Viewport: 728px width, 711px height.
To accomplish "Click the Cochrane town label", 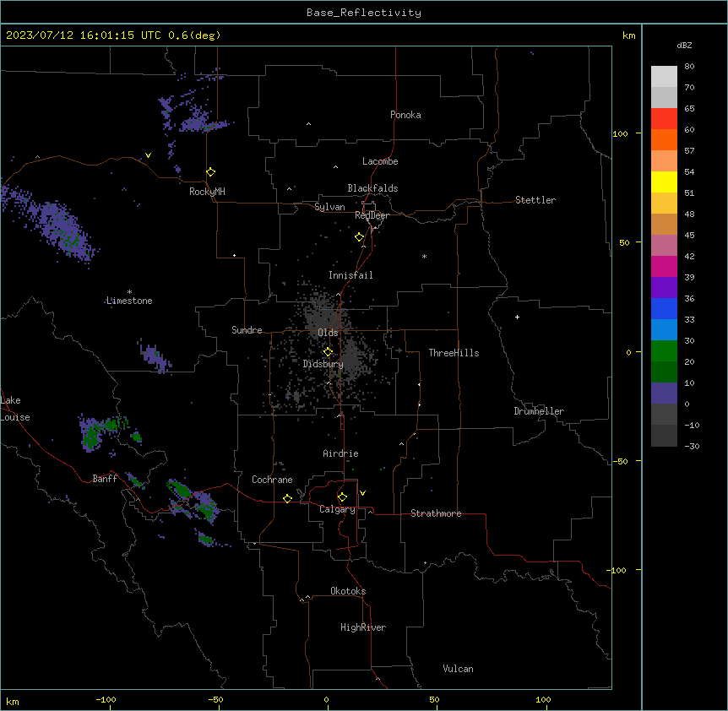I will [x=272, y=480].
